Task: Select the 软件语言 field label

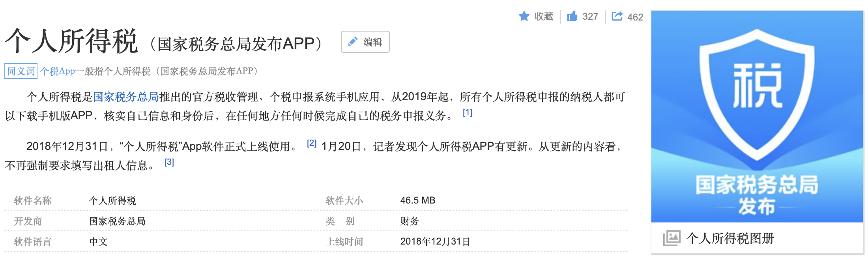Action: click(x=33, y=241)
